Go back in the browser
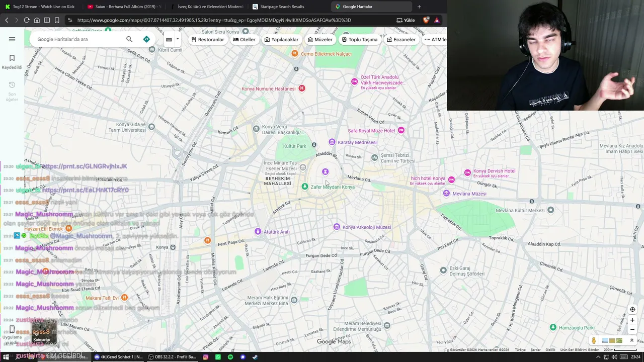This screenshot has height=362, width=644. pyautogui.click(x=7, y=20)
